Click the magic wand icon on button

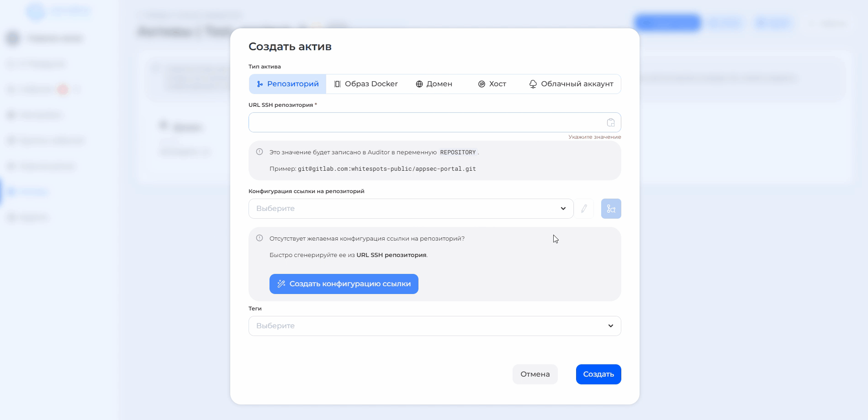pos(281,284)
